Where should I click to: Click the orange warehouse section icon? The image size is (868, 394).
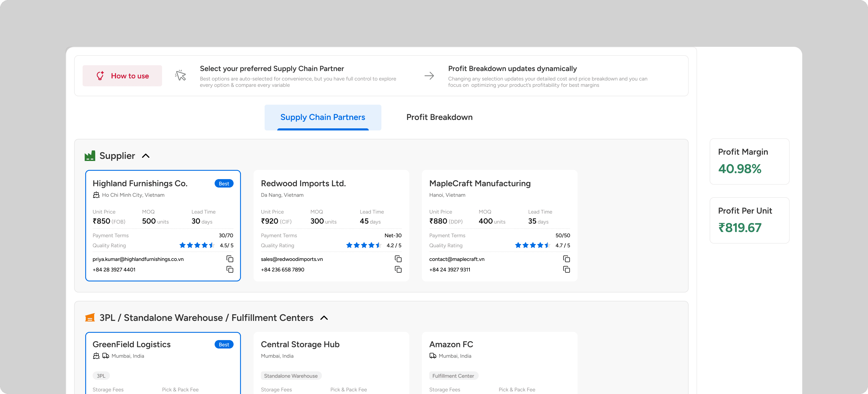coord(90,317)
